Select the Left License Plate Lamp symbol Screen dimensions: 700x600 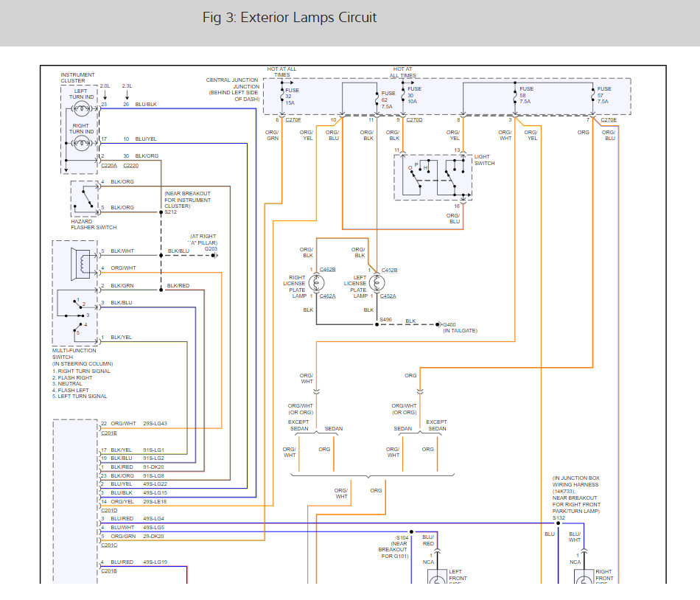click(x=377, y=283)
